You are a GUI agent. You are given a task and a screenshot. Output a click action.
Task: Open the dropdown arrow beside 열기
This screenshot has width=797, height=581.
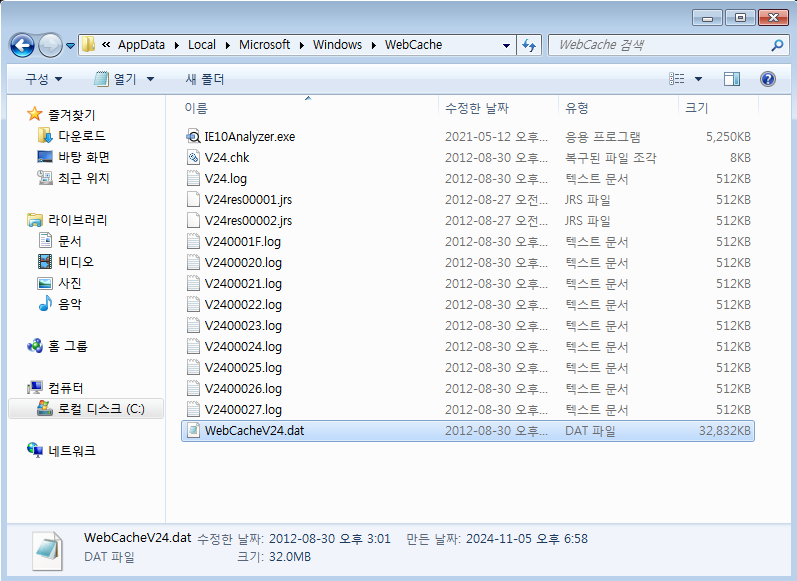150,79
